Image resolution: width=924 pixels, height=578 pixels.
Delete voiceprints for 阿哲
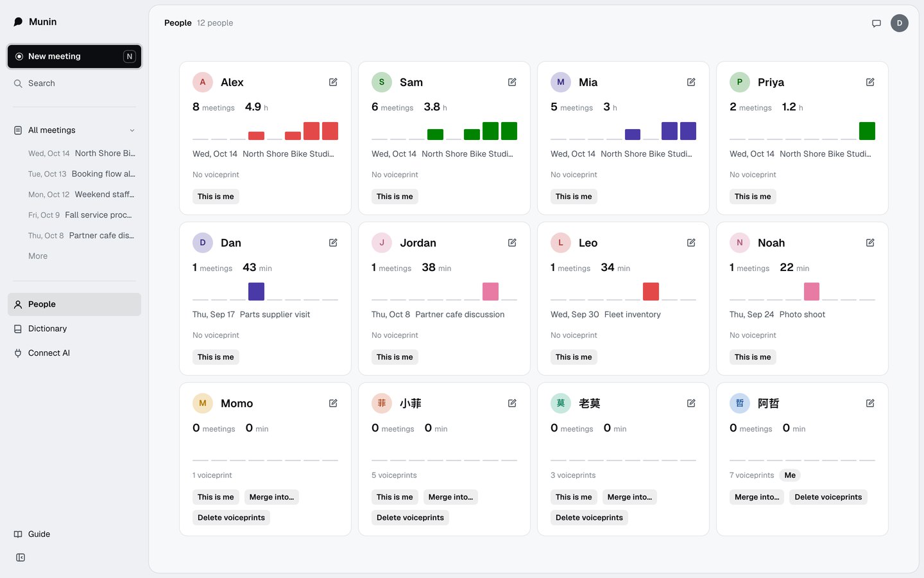click(828, 497)
